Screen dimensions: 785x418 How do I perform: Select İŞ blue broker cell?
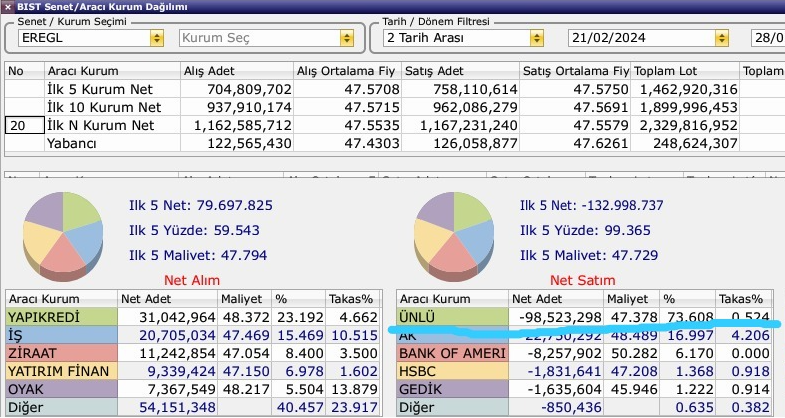pyautogui.click(x=62, y=335)
